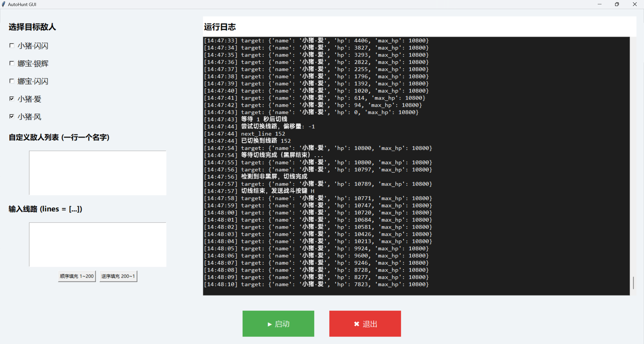The image size is (644, 344).
Task: Close the AutoHunt GUI window
Action: point(635,4)
